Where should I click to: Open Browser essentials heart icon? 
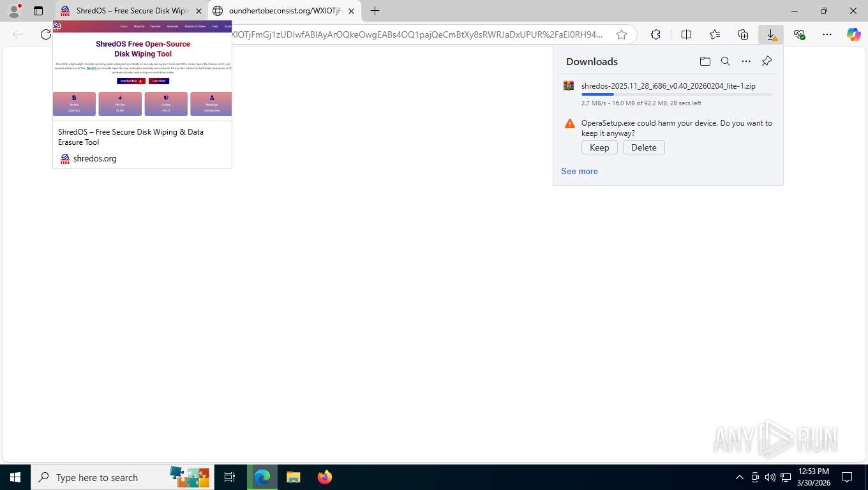tap(799, 34)
